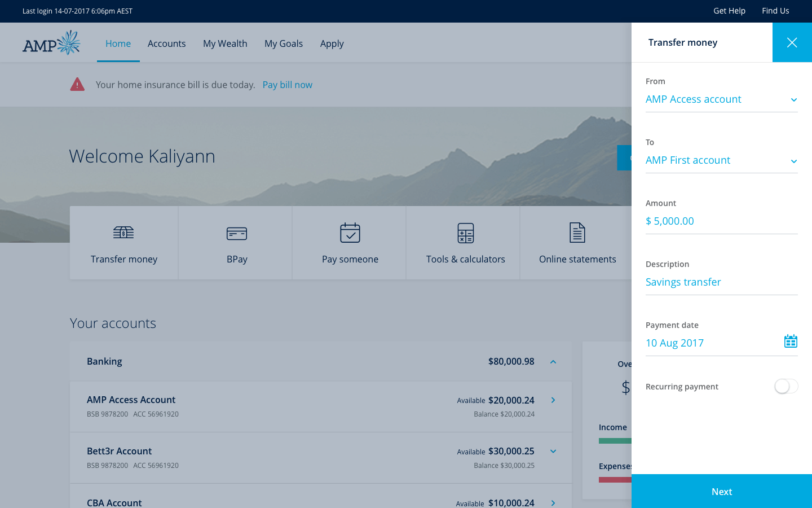Go to the Home tab
The image size is (812, 508).
(x=118, y=43)
